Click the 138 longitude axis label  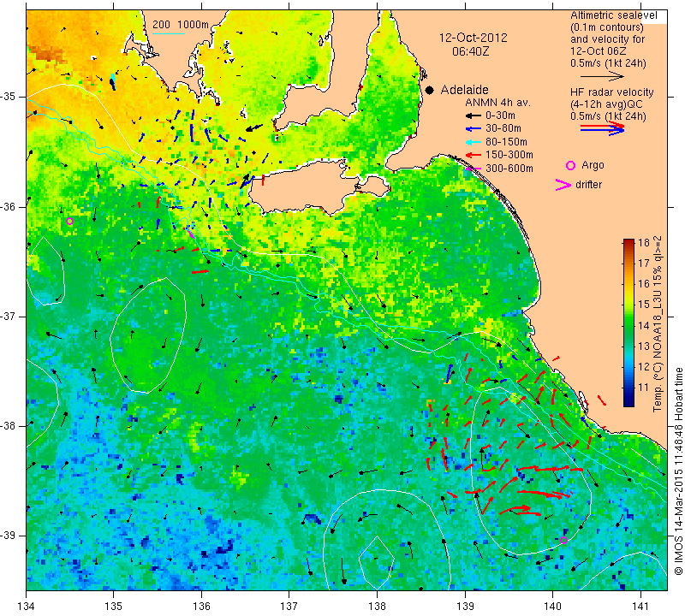coord(377,607)
